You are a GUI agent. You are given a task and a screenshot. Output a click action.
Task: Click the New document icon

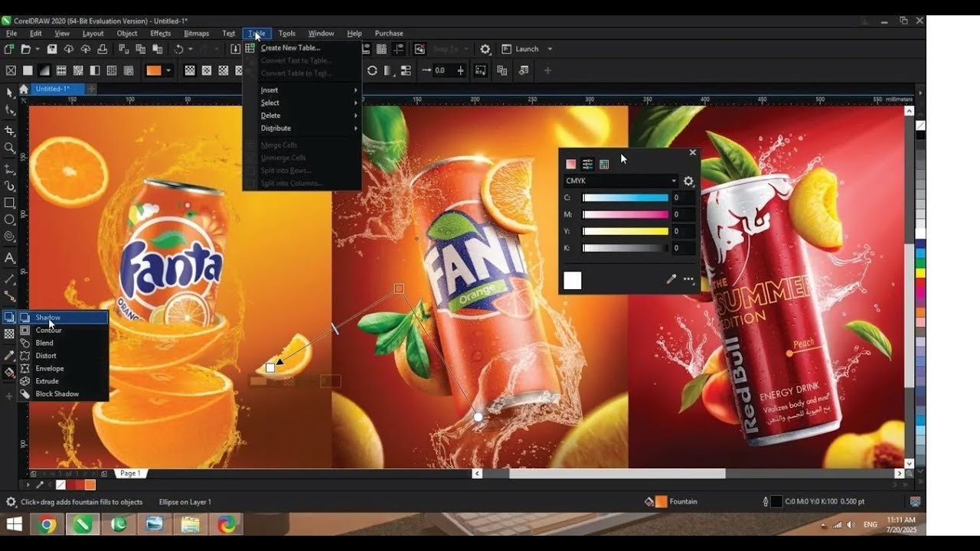[x=9, y=49]
